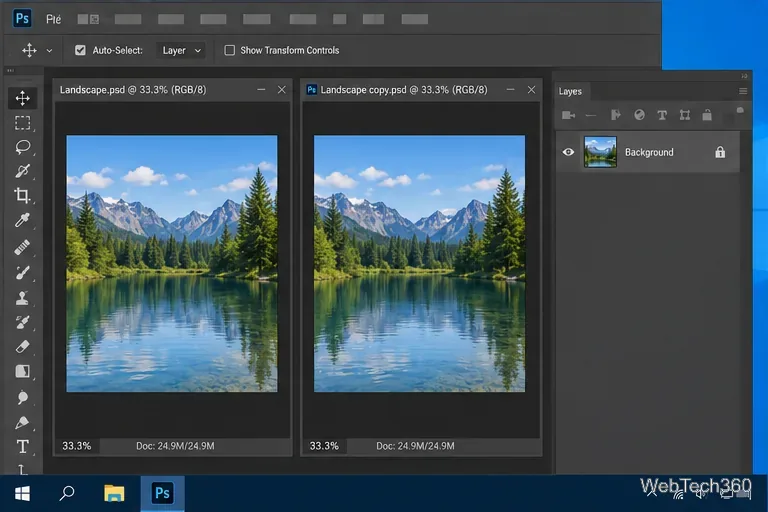The width and height of the screenshot is (768, 512).
Task: Click the Photoshop logo in the menu bar
Action: 22,19
